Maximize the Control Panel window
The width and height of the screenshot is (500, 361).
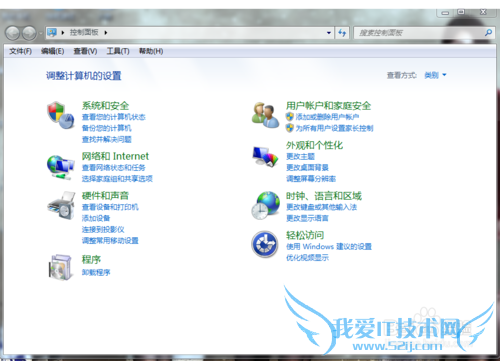click(461, 12)
